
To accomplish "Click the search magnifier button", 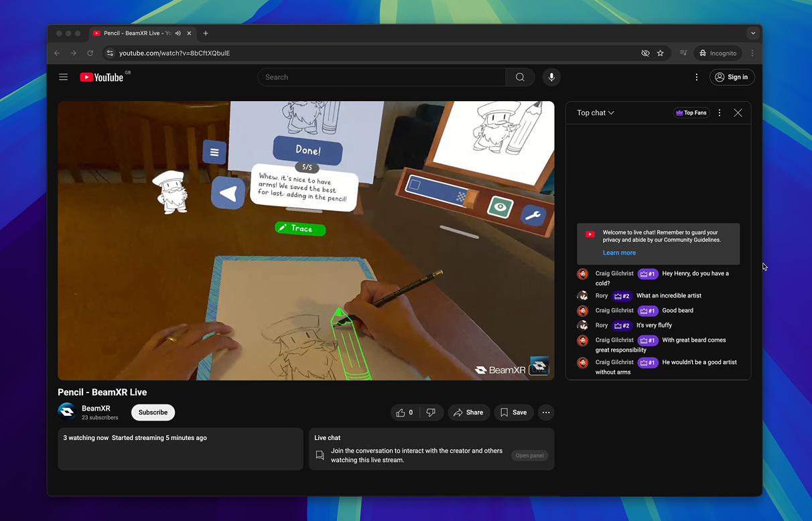I will coord(520,77).
